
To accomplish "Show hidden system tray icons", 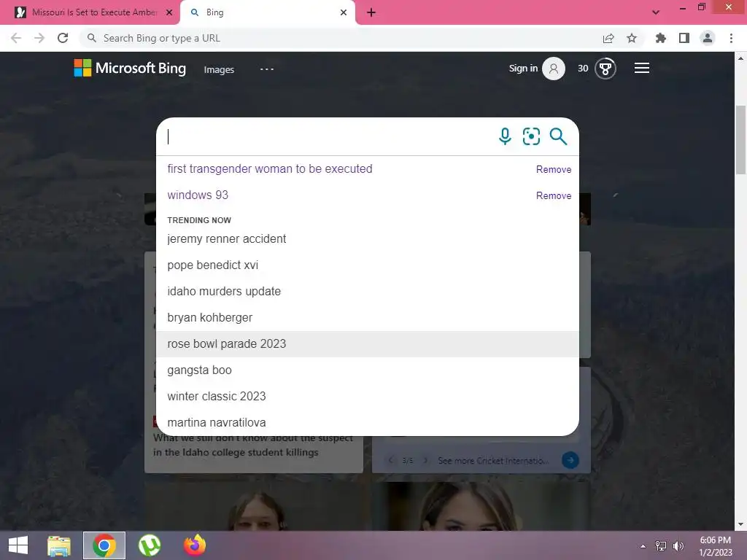I will coord(643,545).
